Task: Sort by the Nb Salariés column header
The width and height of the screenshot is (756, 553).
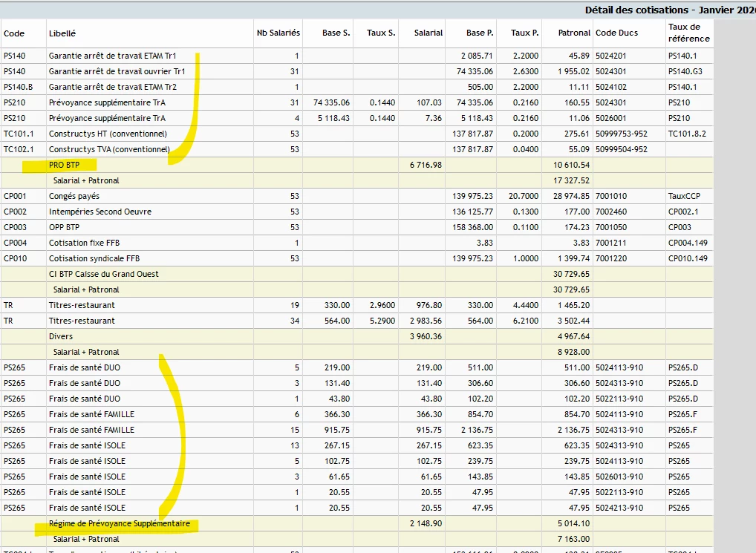Action: point(278,33)
